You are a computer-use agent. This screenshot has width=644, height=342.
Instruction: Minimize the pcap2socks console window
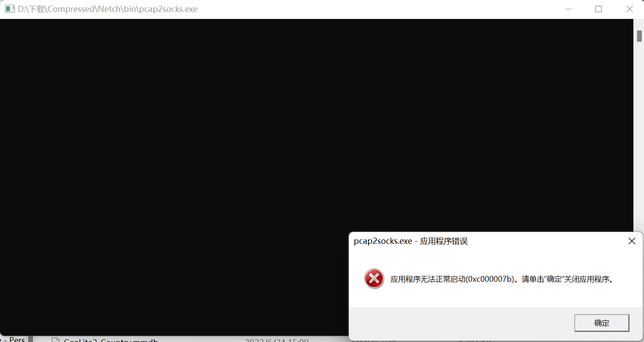click(568, 9)
